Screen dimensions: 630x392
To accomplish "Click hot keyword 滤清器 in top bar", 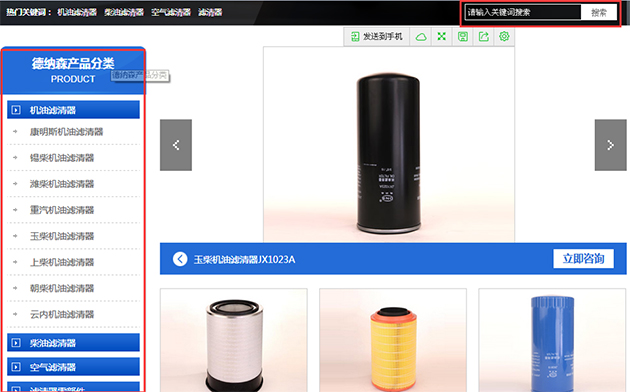I will click(210, 12).
